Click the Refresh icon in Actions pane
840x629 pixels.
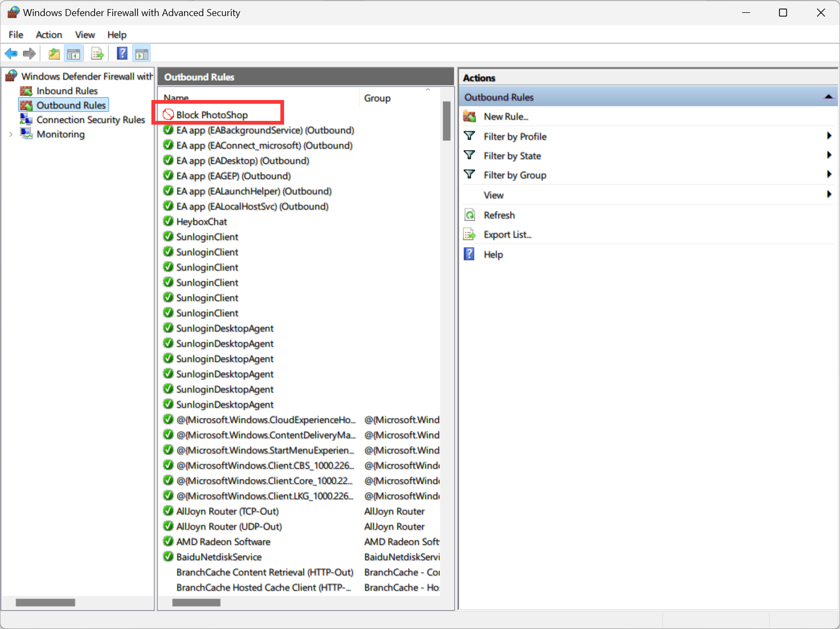470,215
